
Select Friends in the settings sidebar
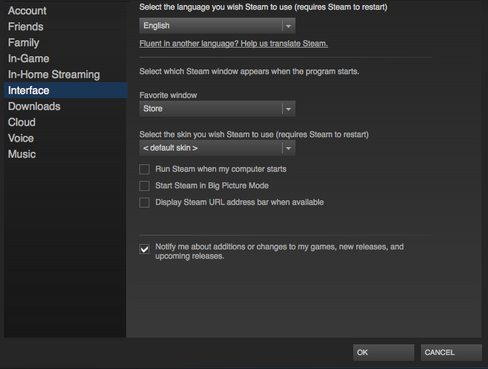[x=26, y=27]
